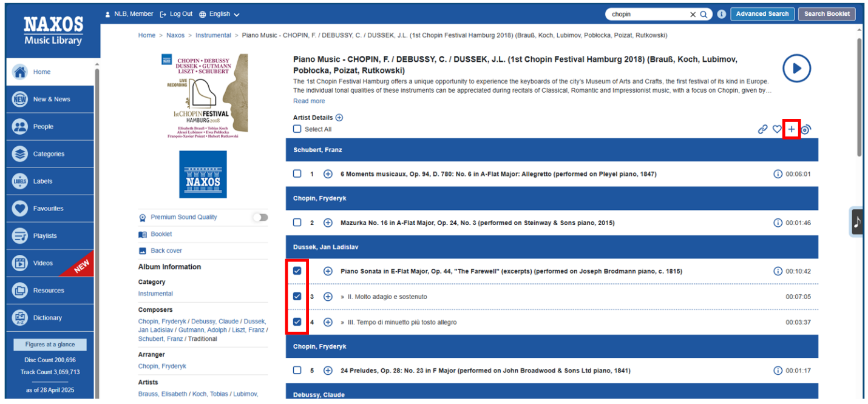
Task: Go to Home in the sidebar
Action: coord(50,72)
